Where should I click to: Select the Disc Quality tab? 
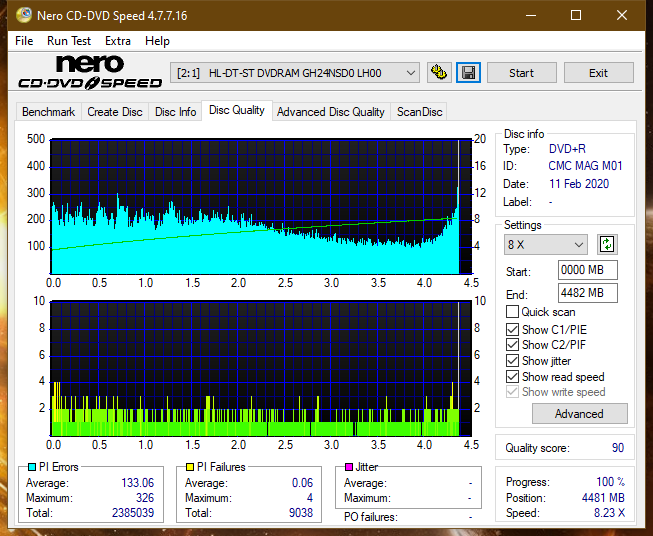237,110
